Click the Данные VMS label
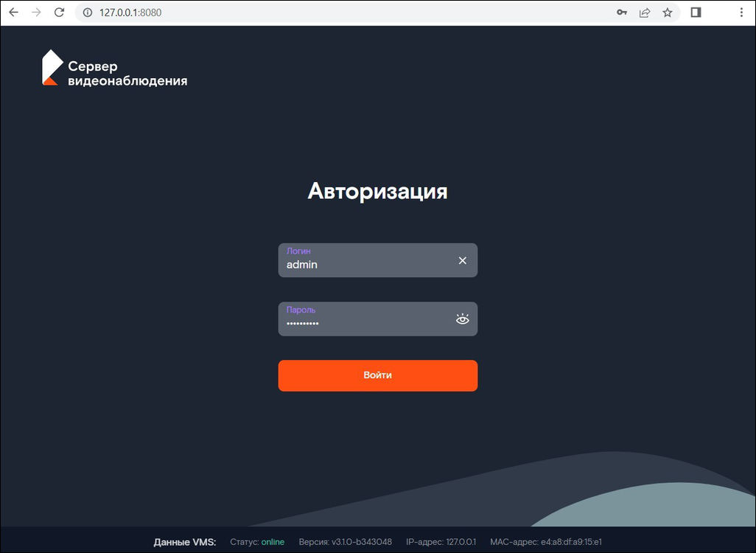The height and width of the screenshot is (553, 756). [185, 542]
